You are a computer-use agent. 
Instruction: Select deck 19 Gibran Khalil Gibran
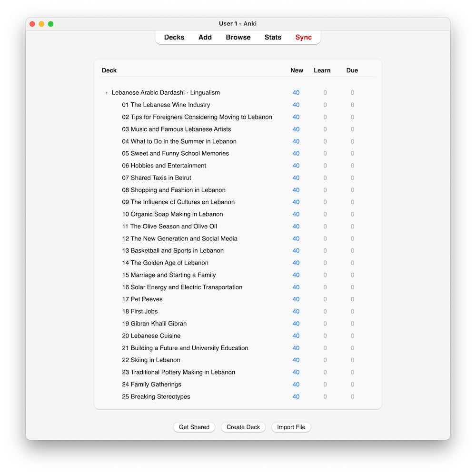coord(154,324)
